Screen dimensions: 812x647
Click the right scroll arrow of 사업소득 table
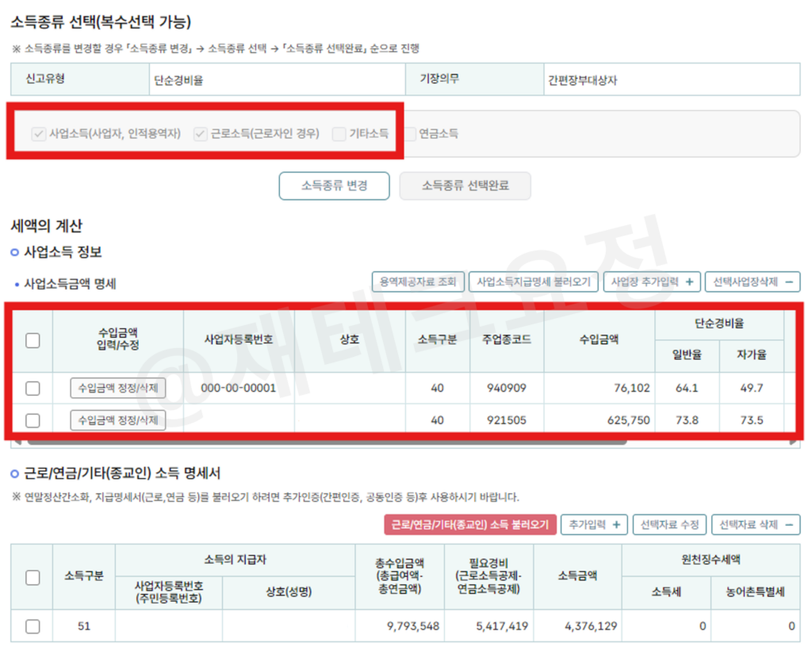(793, 442)
